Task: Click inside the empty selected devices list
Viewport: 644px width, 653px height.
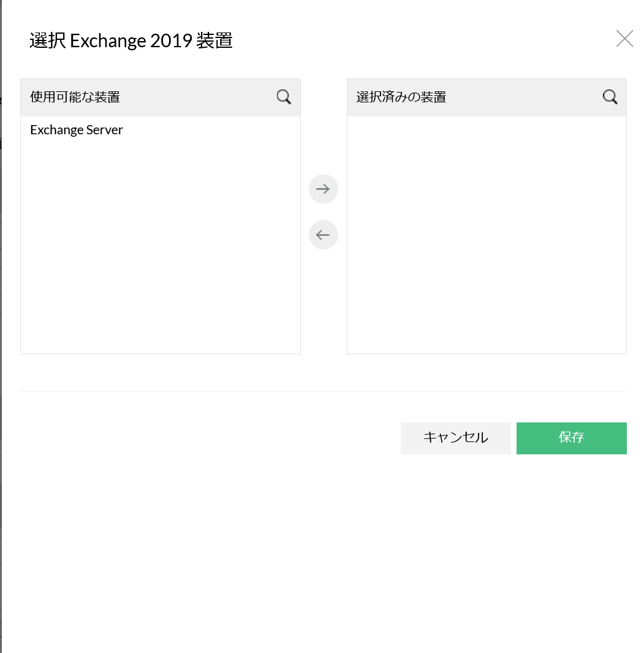Action: coord(487,233)
